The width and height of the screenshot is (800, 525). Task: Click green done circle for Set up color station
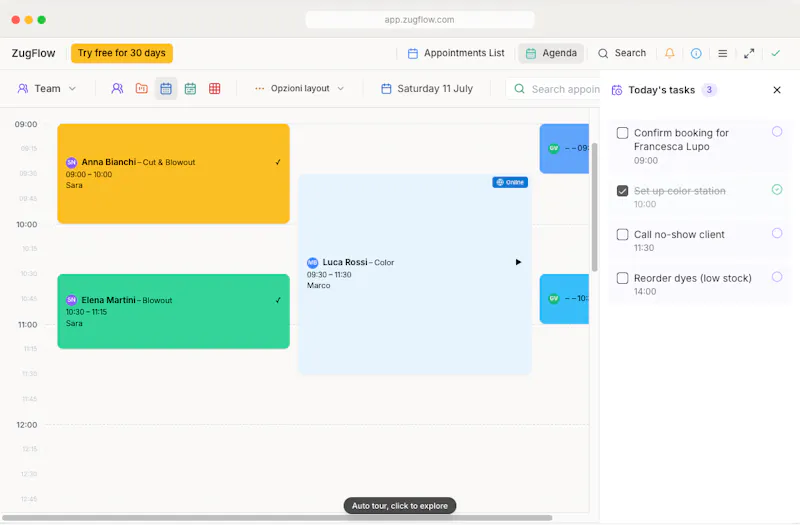[777, 190]
